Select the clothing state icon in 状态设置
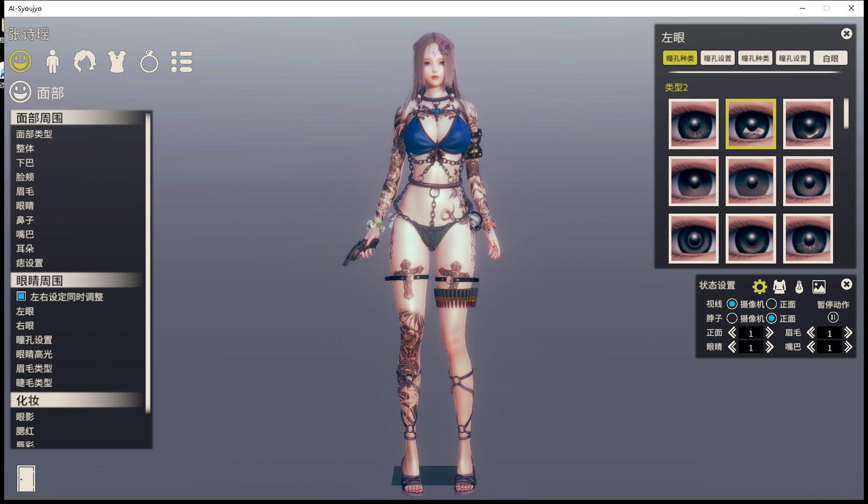The height and width of the screenshot is (504, 868). pyautogui.click(x=779, y=287)
